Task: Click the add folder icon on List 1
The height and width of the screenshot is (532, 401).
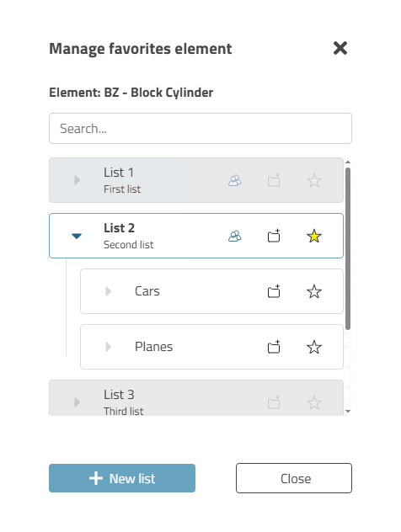Action: pos(274,180)
